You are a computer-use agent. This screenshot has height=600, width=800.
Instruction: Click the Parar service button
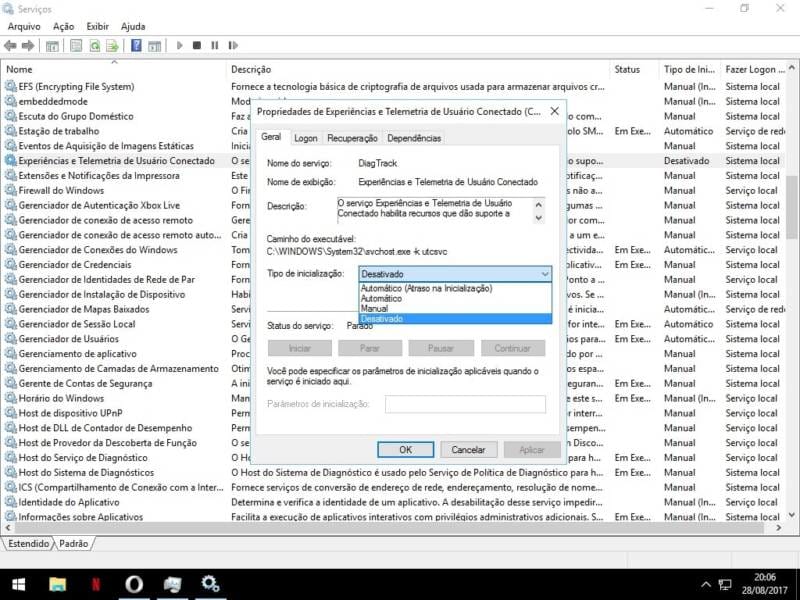tap(369, 348)
